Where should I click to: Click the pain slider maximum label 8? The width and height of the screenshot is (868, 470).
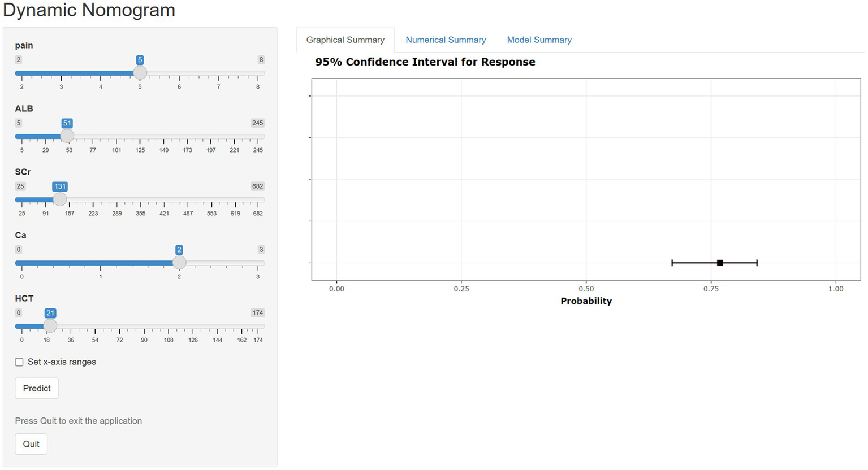point(261,60)
